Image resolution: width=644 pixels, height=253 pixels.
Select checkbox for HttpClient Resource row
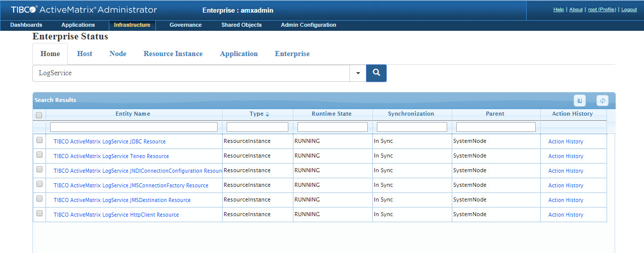click(39, 214)
